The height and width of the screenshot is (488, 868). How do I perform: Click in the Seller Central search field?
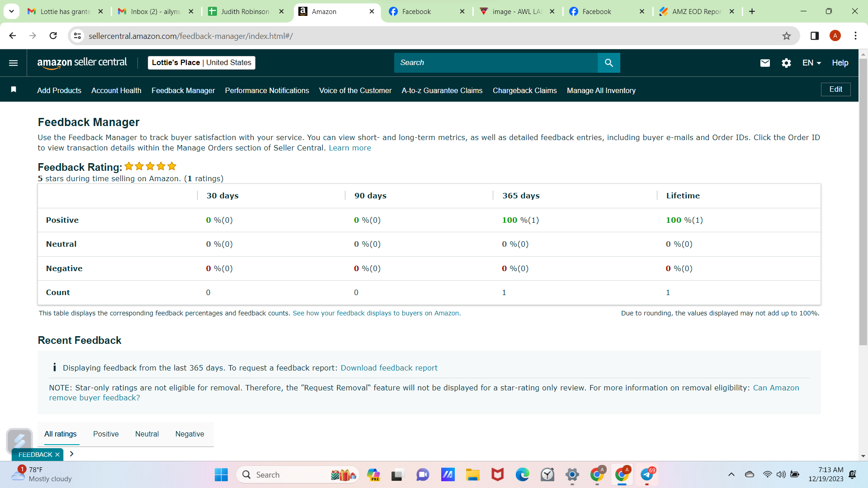point(496,63)
